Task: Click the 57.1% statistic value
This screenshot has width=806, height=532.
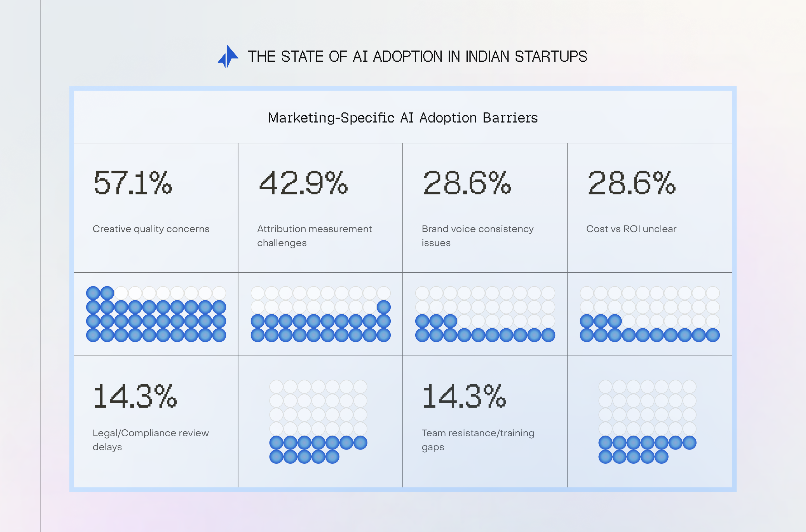Action: (x=133, y=183)
